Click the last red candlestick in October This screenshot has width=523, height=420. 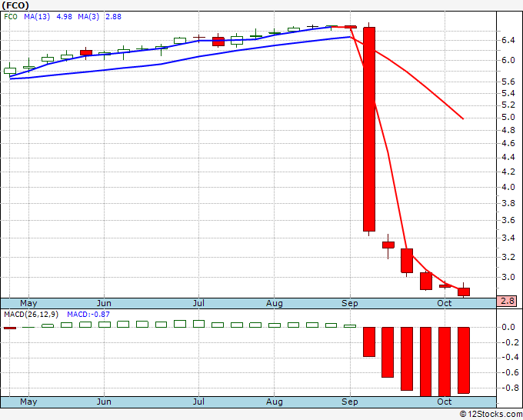[464, 292]
